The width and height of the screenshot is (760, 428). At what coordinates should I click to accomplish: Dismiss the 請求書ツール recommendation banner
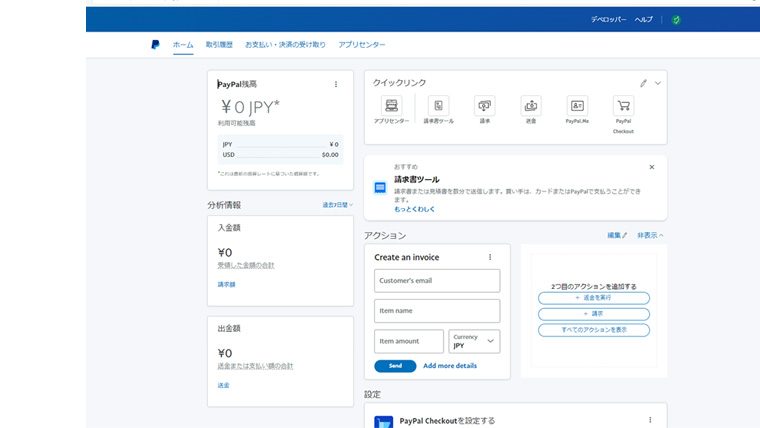(652, 167)
